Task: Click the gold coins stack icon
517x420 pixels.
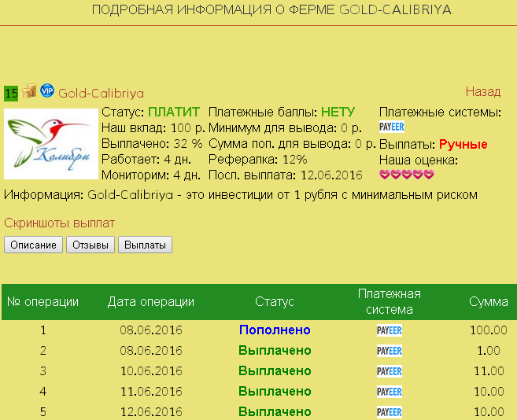Action: [29, 90]
